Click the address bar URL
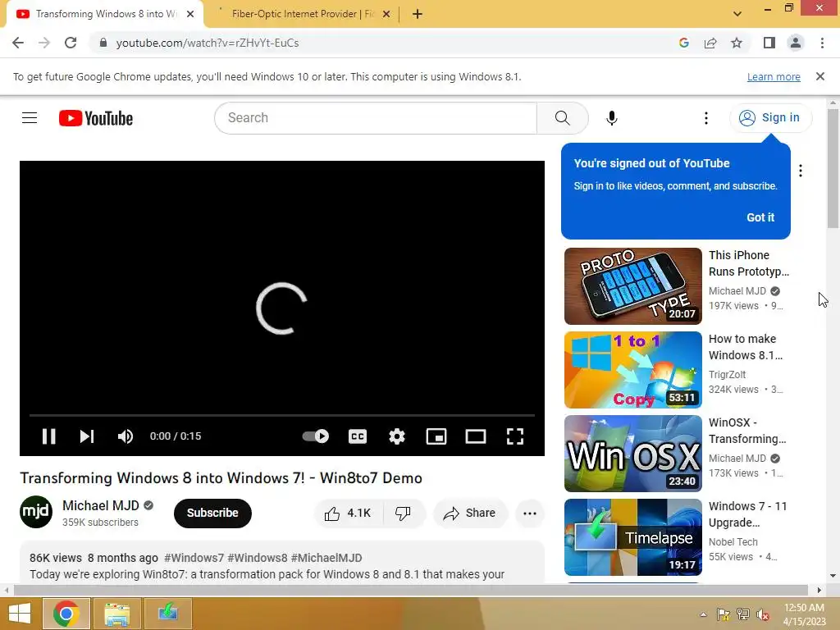The width and height of the screenshot is (840, 630). (208, 43)
